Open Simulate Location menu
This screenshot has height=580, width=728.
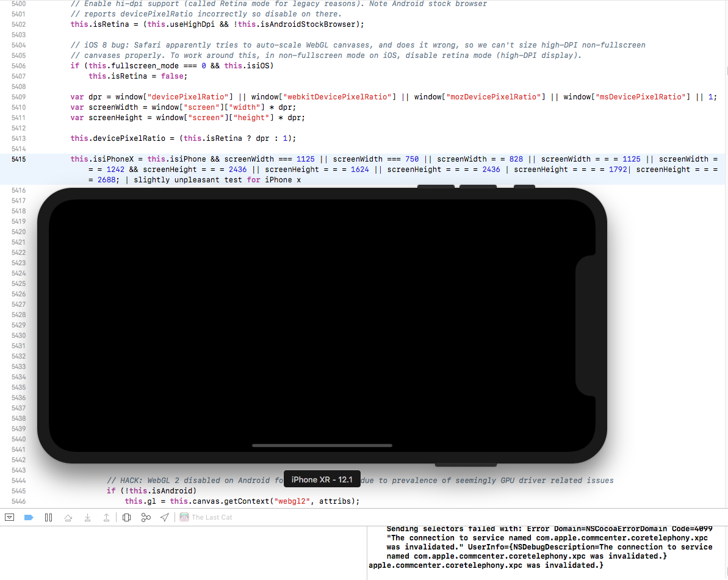pos(165,517)
